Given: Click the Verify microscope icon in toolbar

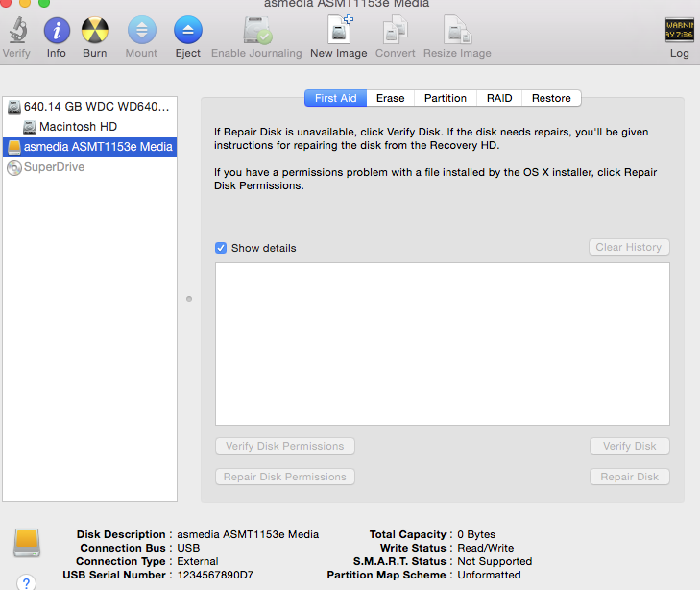Looking at the screenshot, I should coord(18,31).
